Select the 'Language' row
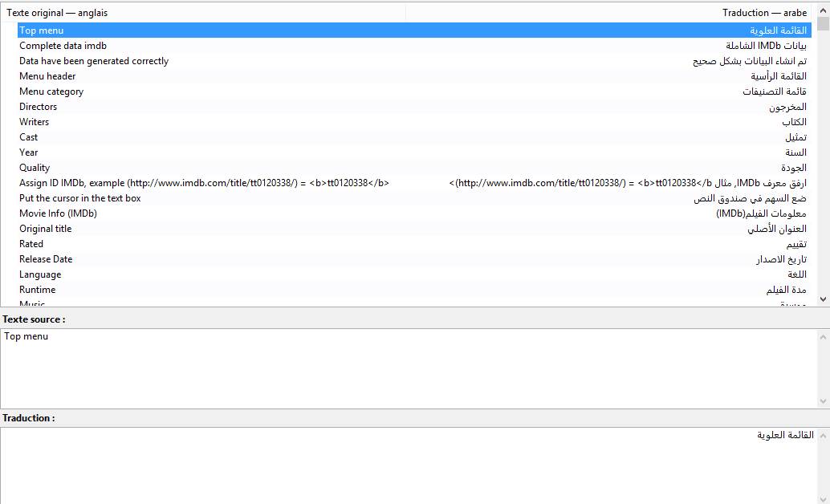Viewport: 830px width, 504px height. pos(414,274)
